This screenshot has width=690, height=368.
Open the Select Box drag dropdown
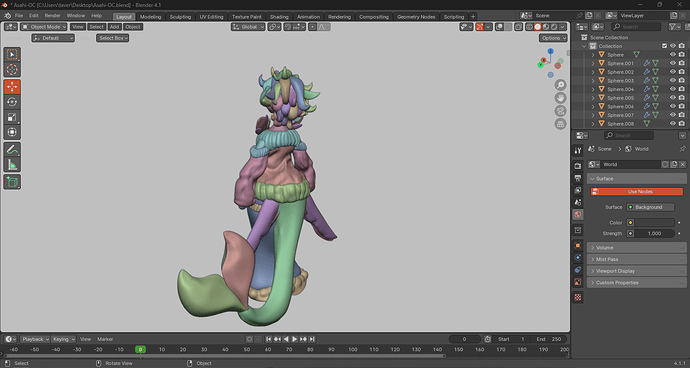click(x=113, y=38)
